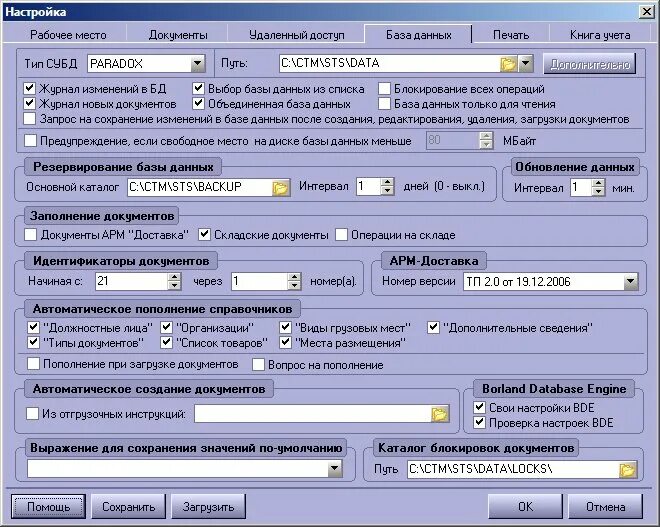
Task: Switch to Печать tab
Action: [x=511, y=35]
